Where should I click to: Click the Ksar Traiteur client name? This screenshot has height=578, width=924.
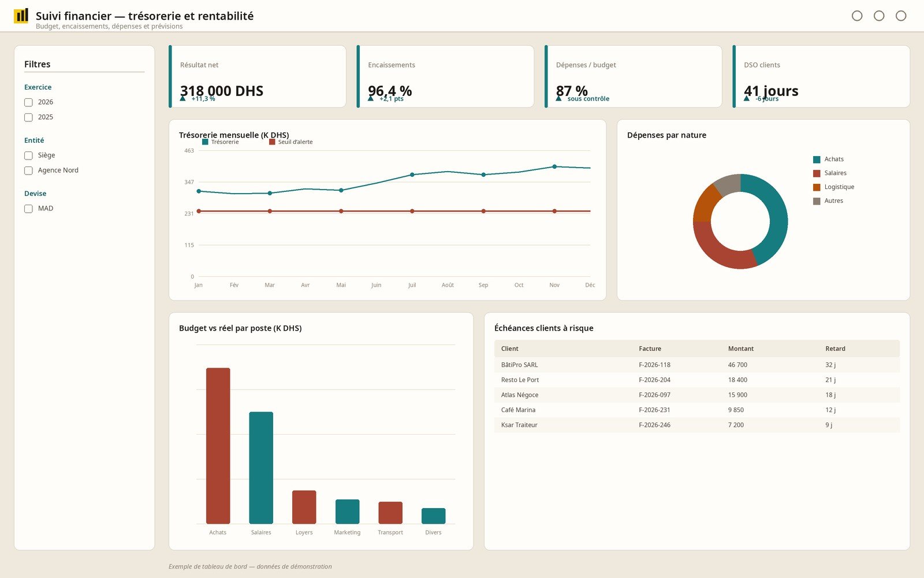click(519, 425)
